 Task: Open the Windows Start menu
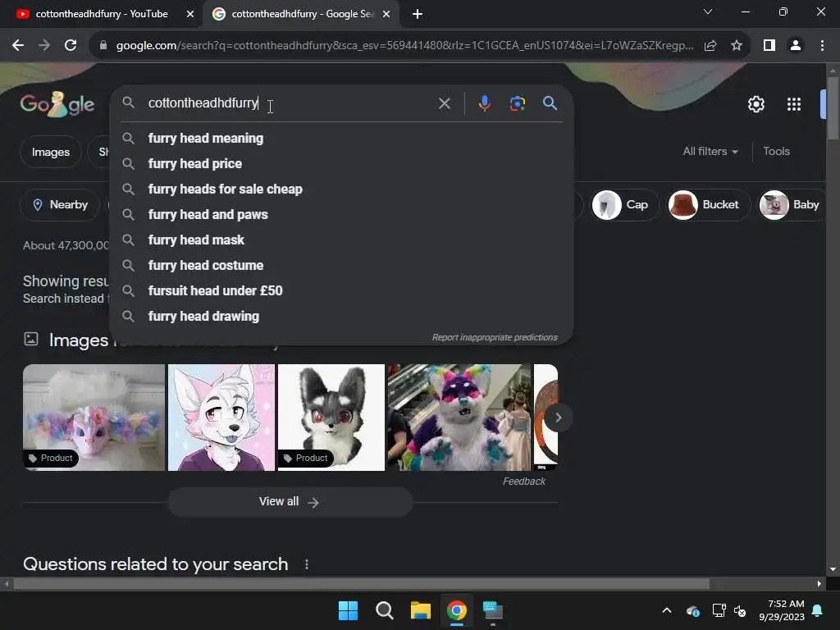pos(348,610)
